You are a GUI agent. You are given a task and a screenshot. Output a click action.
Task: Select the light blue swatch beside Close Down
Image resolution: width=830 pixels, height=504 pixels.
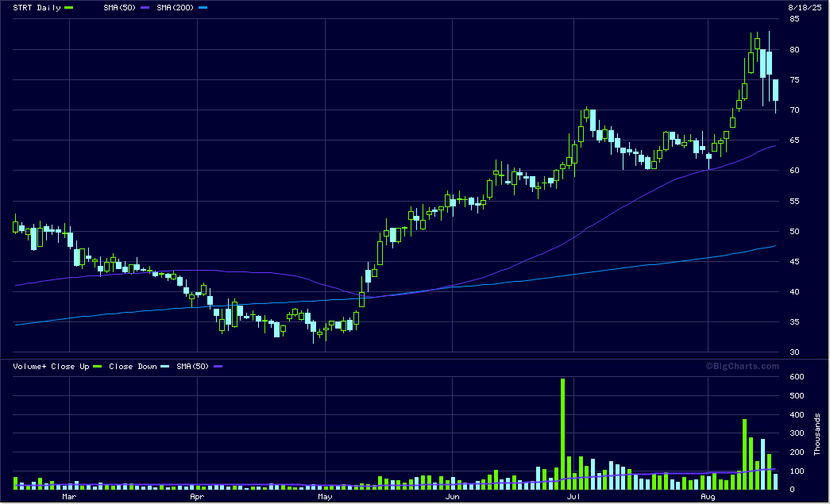tap(165, 367)
